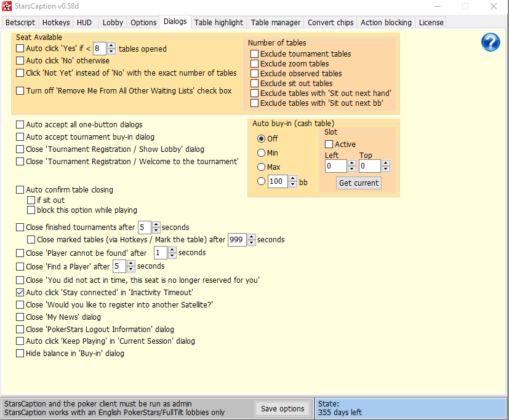Increase tables opened count spinner
Viewport: 509px width, 420px height.
[111, 46]
